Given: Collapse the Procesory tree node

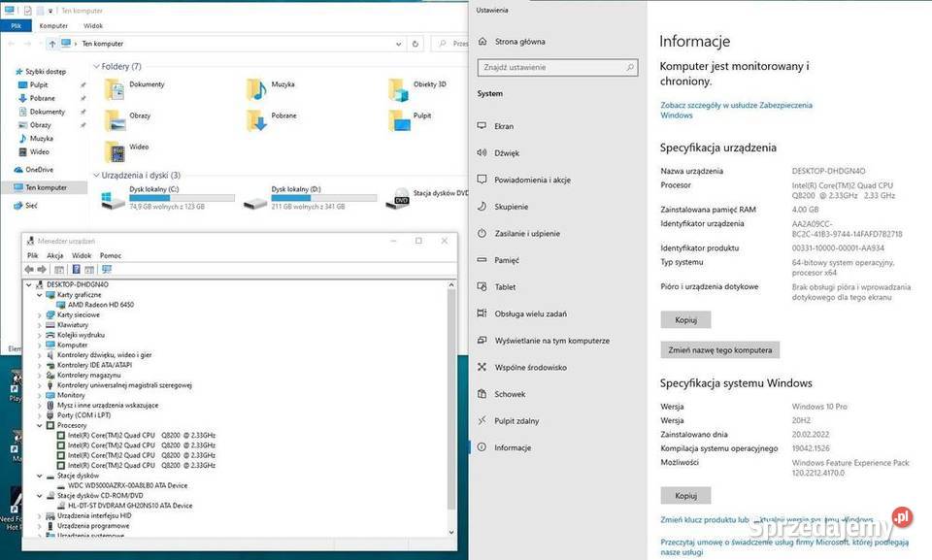Looking at the screenshot, I should point(40,425).
